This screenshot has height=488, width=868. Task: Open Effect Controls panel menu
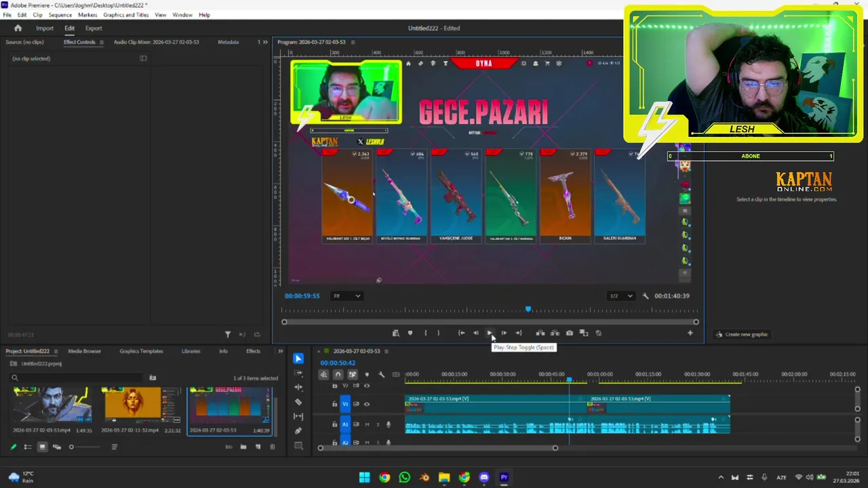coord(102,42)
